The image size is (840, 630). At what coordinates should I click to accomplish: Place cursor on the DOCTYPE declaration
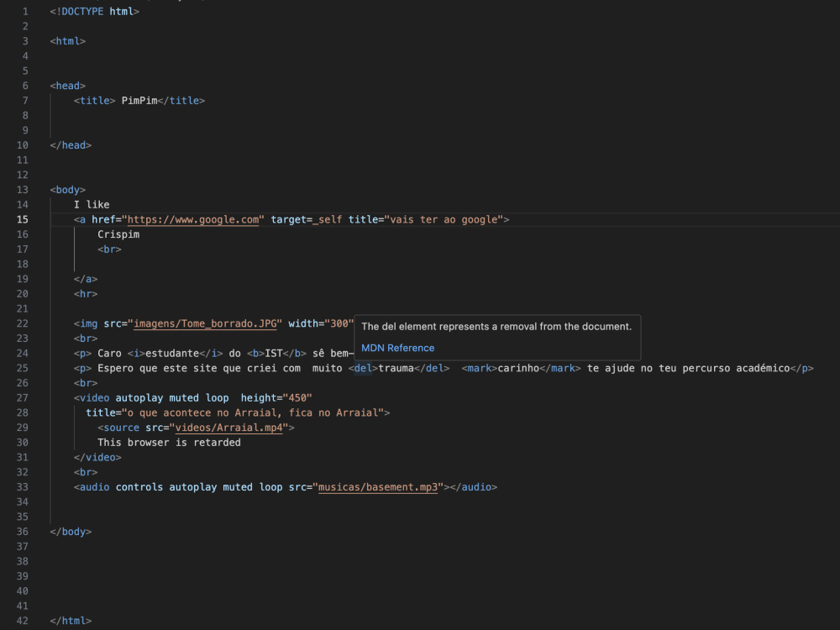(x=94, y=11)
